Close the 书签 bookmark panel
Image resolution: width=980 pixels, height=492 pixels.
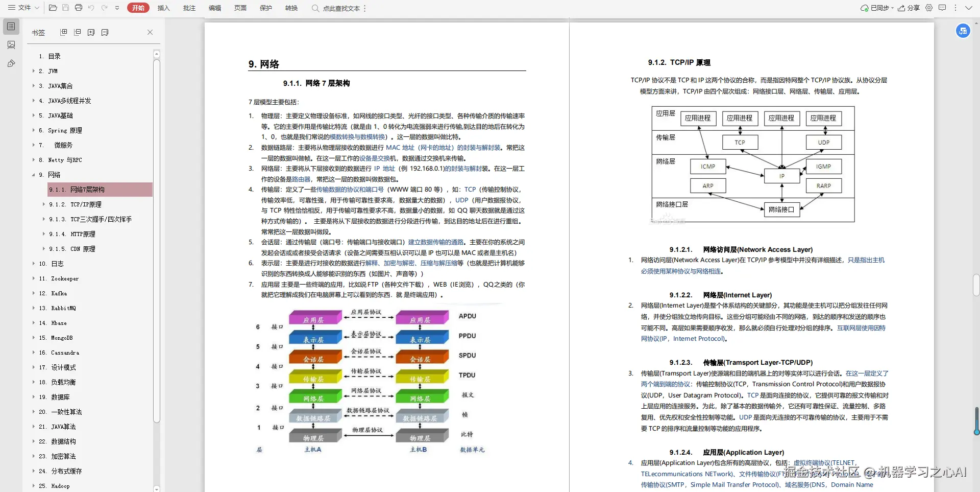pos(150,32)
